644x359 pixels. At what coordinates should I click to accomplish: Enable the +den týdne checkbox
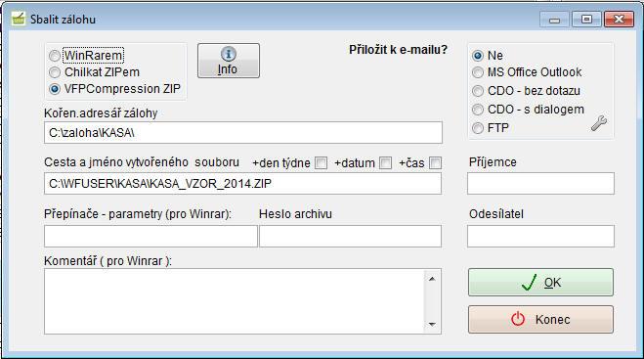click(321, 162)
